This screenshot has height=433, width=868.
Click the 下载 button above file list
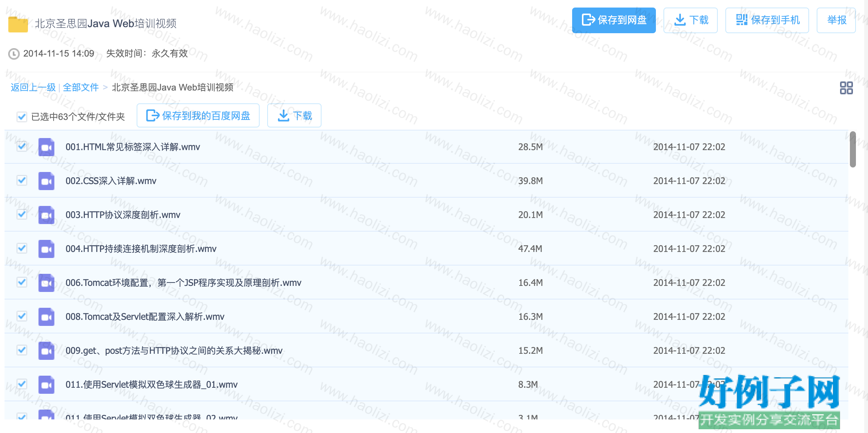(294, 115)
